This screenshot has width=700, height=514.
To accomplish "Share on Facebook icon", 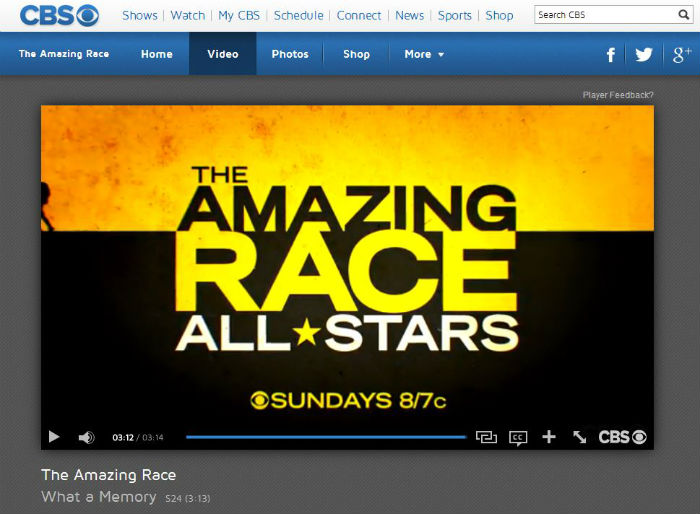I will click(611, 54).
